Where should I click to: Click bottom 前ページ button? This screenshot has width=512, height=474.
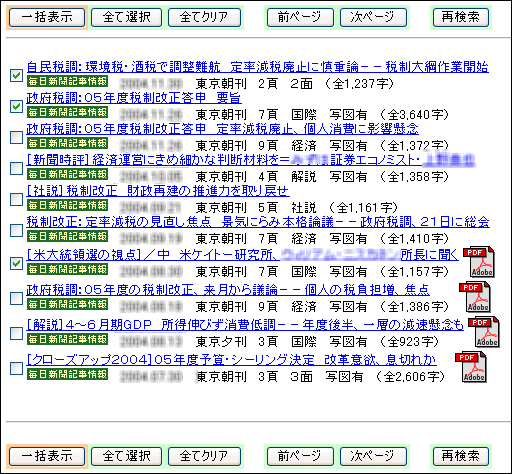(x=300, y=456)
